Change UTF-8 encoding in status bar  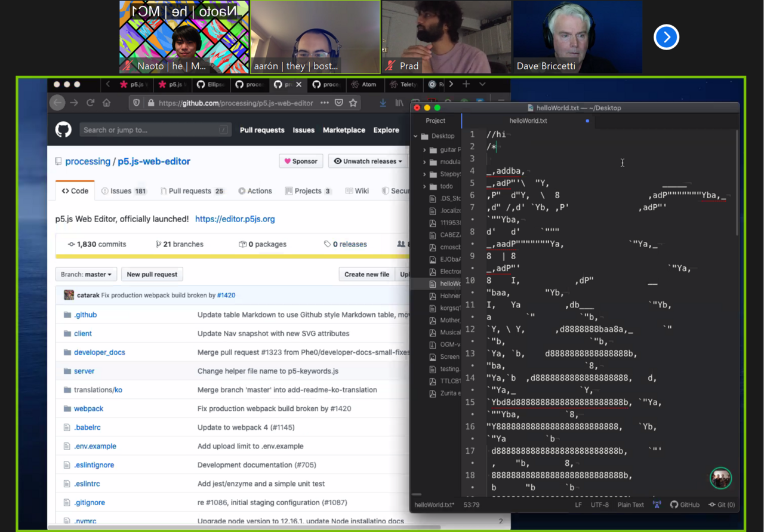coord(599,505)
